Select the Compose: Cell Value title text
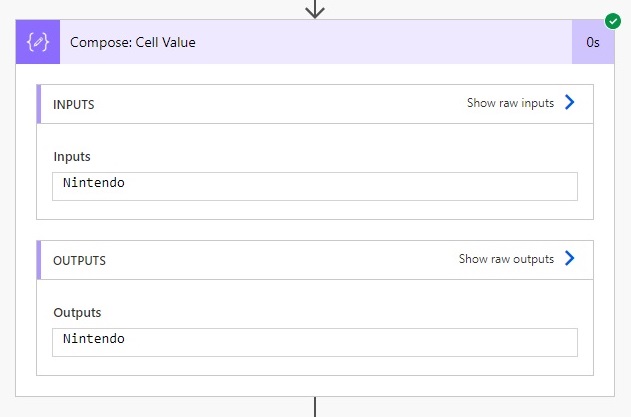Viewport: 631px width, 417px height. tap(133, 42)
